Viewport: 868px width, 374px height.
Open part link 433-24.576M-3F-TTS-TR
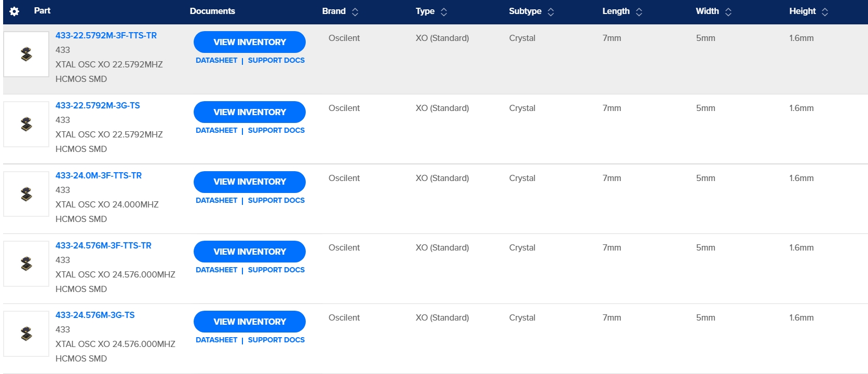103,245
